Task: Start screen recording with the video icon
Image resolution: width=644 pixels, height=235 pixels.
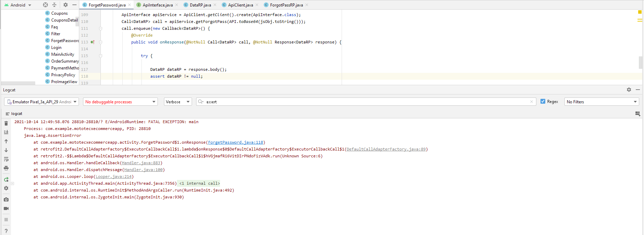Action: [x=6, y=208]
